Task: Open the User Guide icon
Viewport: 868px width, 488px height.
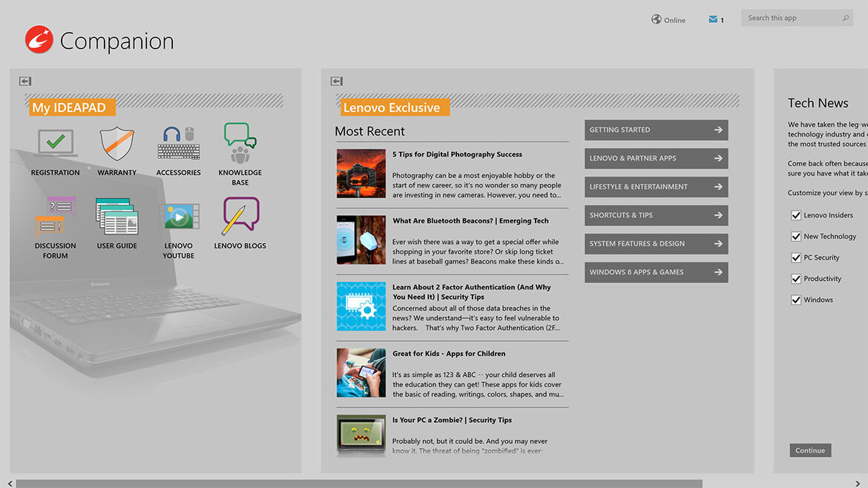Action: (x=116, y=217)
